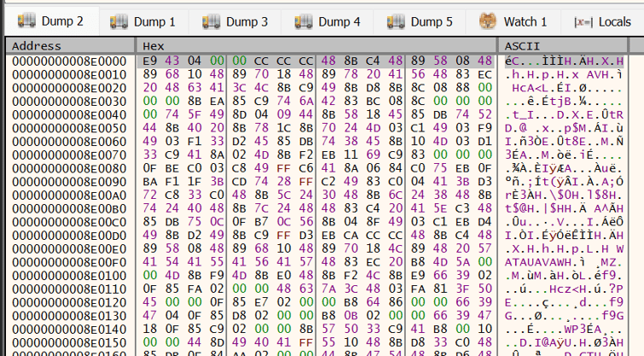This screenshot has width=644, height=356.
Task: Click ASCII text 'rÈ3ÀH.\$0H.l$8H.'
Action: click(x=564, y=196)
